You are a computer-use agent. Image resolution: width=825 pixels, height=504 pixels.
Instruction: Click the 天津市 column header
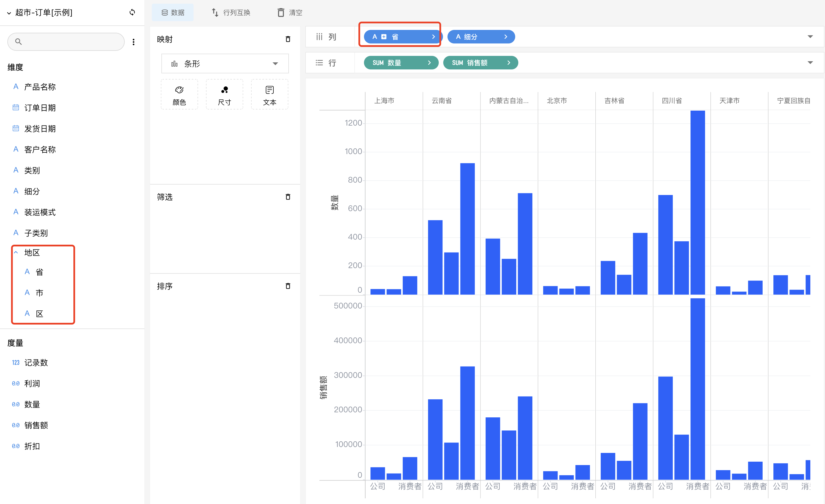730,100
